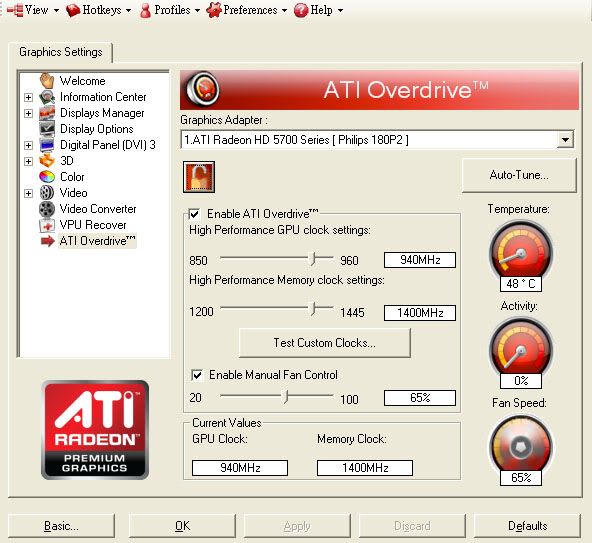Select Display Options in the tree

point(97,129)
